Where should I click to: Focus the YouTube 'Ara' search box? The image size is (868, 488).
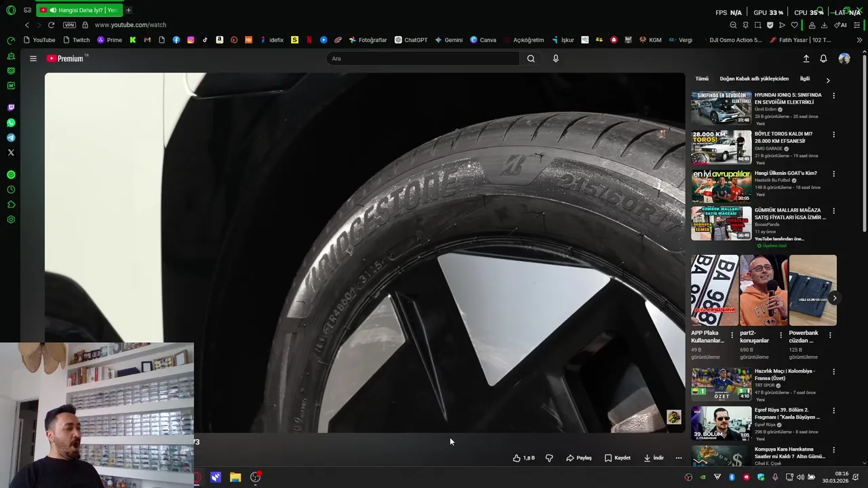[424, 58]
